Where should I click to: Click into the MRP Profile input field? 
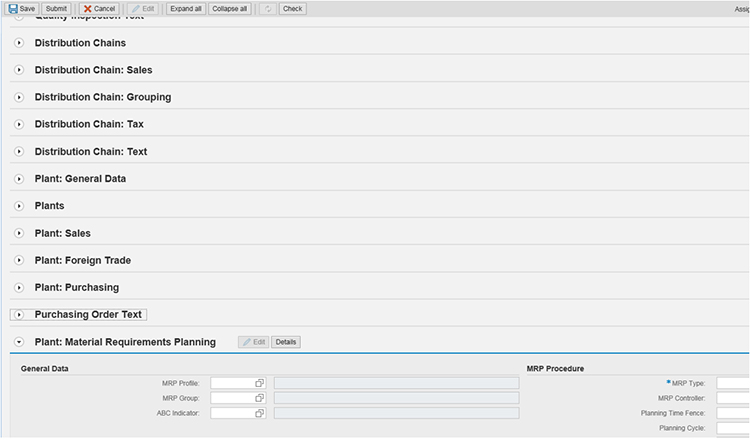[x=231, y=383]
